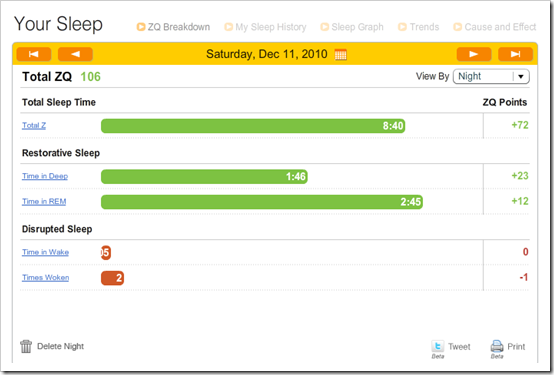Click the Twitter bird Tweet icon
The width and height of the screenshot is (554, 375).
pyautogui.click(x=437, y=346)
